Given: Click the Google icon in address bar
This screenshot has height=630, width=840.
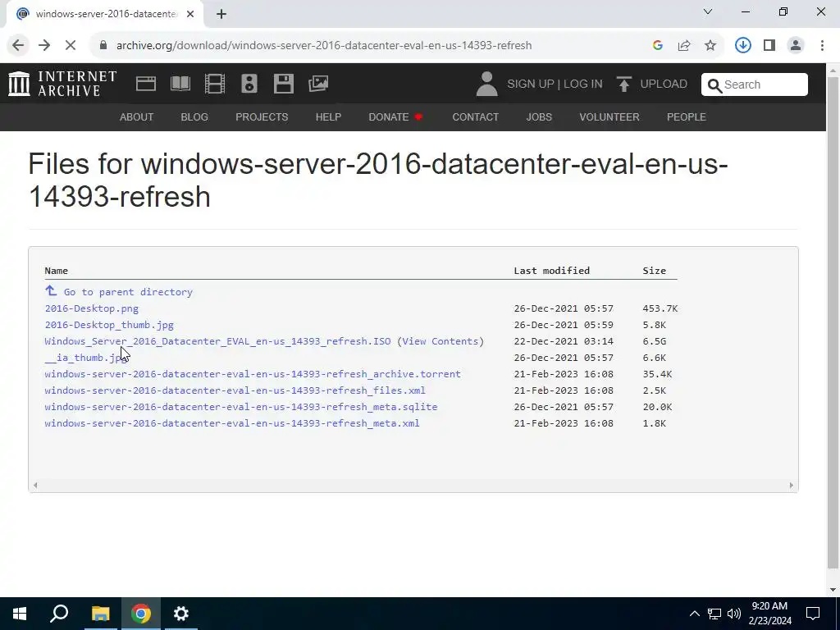Looking at the screenshot, I should [x=658, y=46].
